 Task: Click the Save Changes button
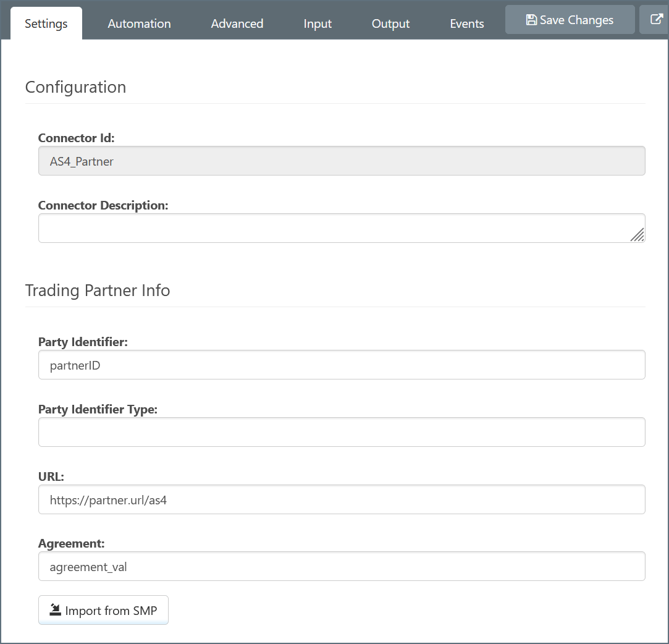570,20
